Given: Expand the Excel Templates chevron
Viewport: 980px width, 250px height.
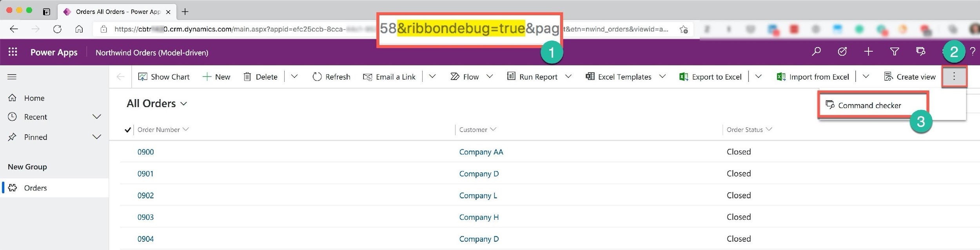Looking at the screenshot, I should click(x=662, y=76).
